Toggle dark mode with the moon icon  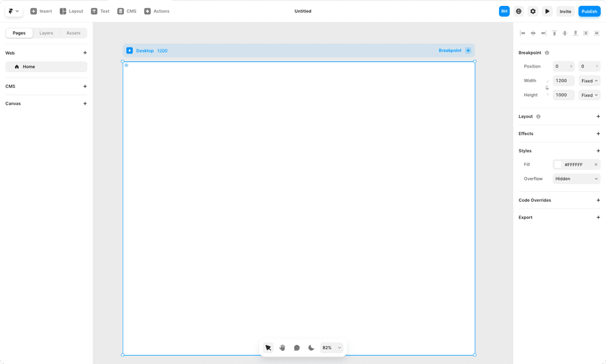click(311, 347)
